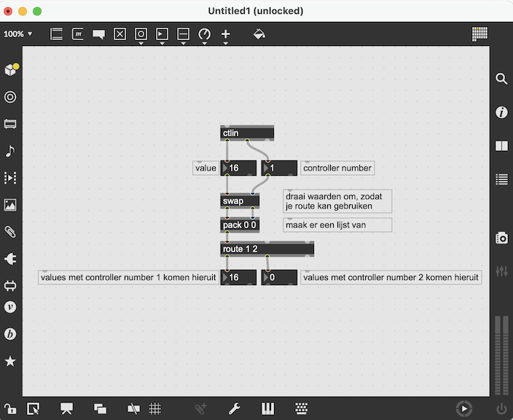Toggle presentation mode

click(x=66, y=409)
